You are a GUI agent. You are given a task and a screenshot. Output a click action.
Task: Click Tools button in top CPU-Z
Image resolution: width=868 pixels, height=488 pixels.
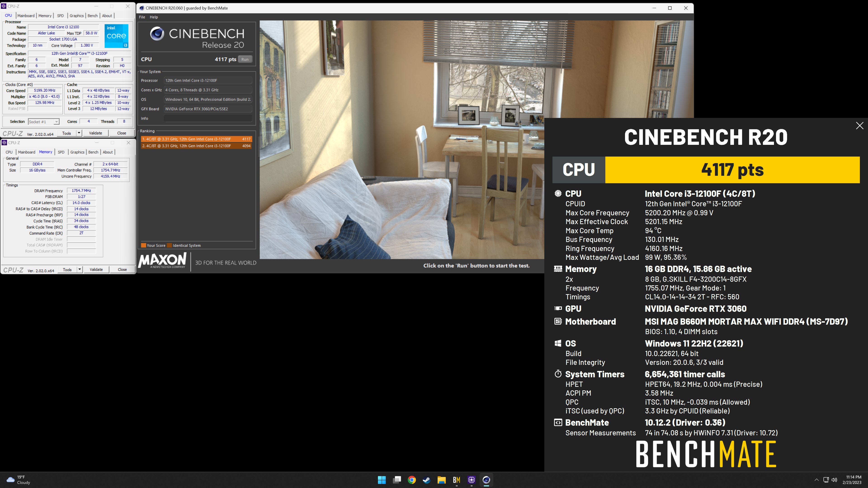click(x=67, y=133)
